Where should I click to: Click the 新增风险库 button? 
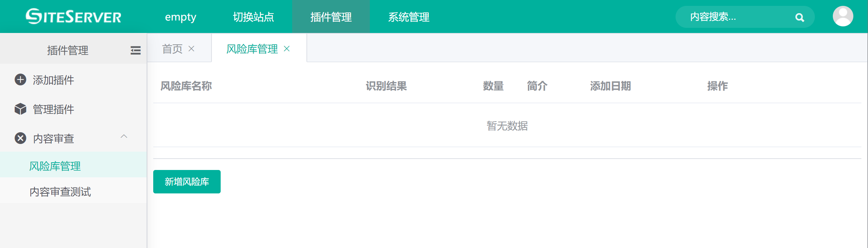pos(187,182)
